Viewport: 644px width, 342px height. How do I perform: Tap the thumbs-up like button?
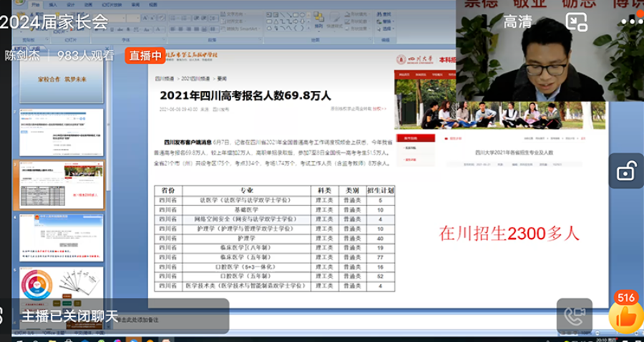click(x=626, y=316)
